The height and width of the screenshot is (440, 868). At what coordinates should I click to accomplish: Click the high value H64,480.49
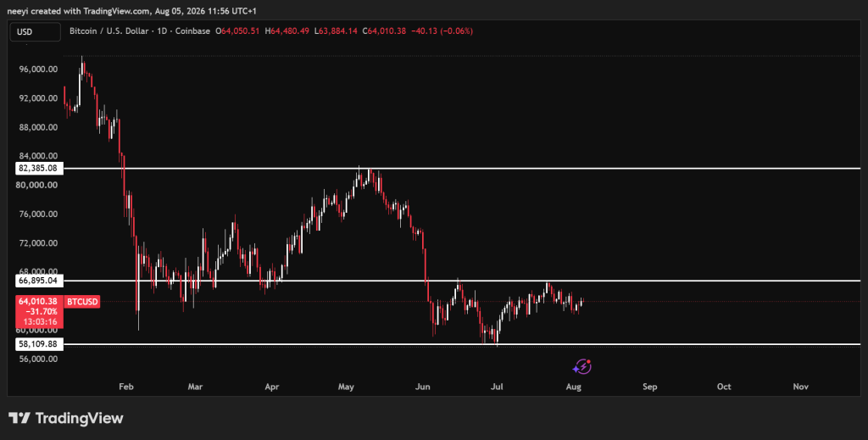click(x=287, y=31)
